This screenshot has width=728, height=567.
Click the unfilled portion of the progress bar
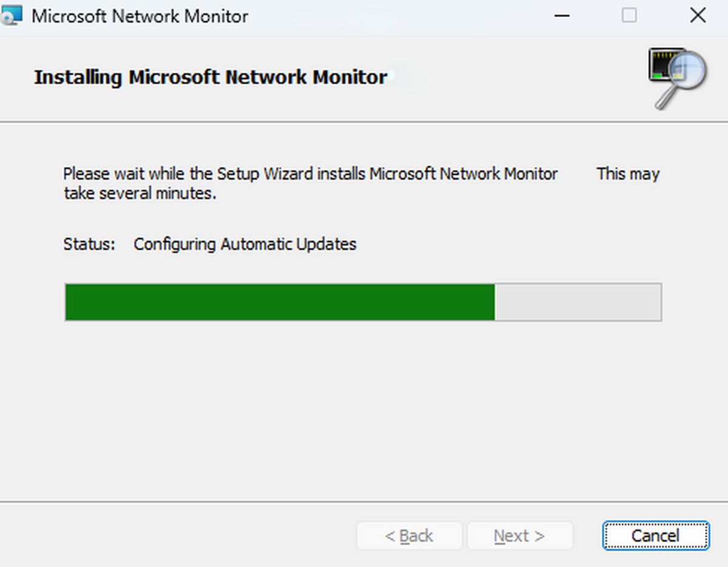pyautogui.click(x=576, y=302)
